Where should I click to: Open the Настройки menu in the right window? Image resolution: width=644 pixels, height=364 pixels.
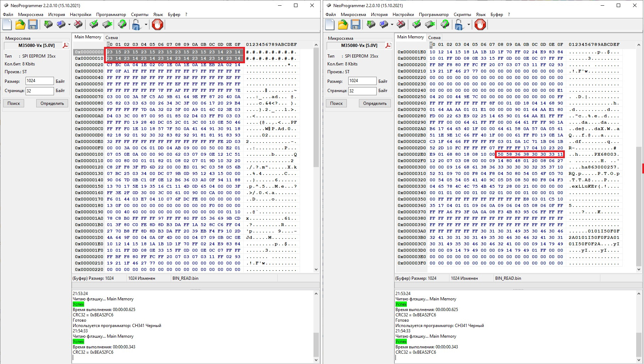tap(403, 15)
